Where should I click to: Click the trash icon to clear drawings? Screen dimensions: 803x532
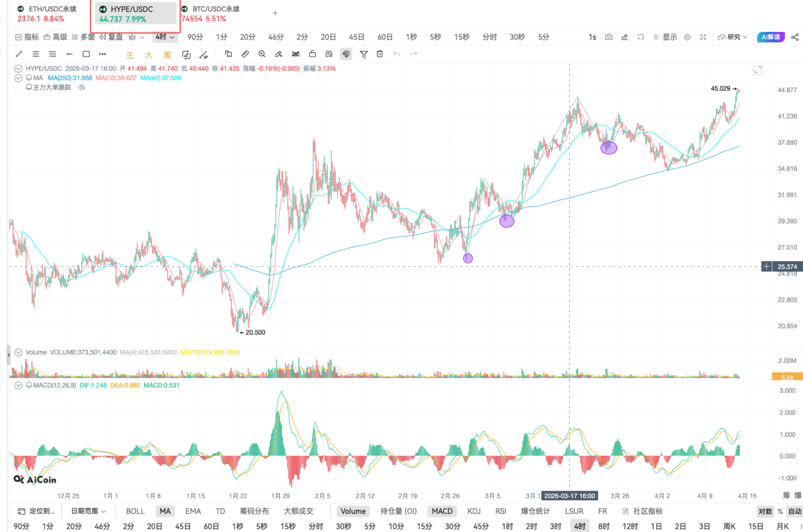click(380, 54)
